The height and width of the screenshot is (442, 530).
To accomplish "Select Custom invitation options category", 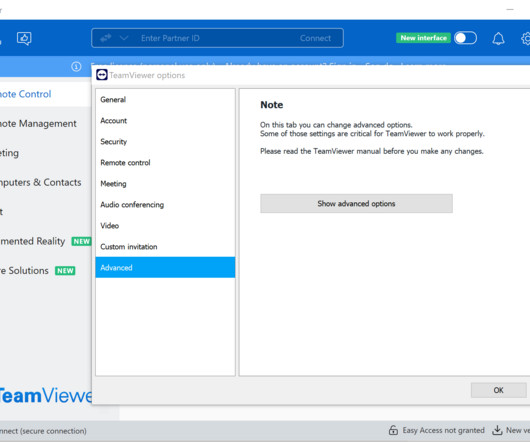I will coord(165,246).
